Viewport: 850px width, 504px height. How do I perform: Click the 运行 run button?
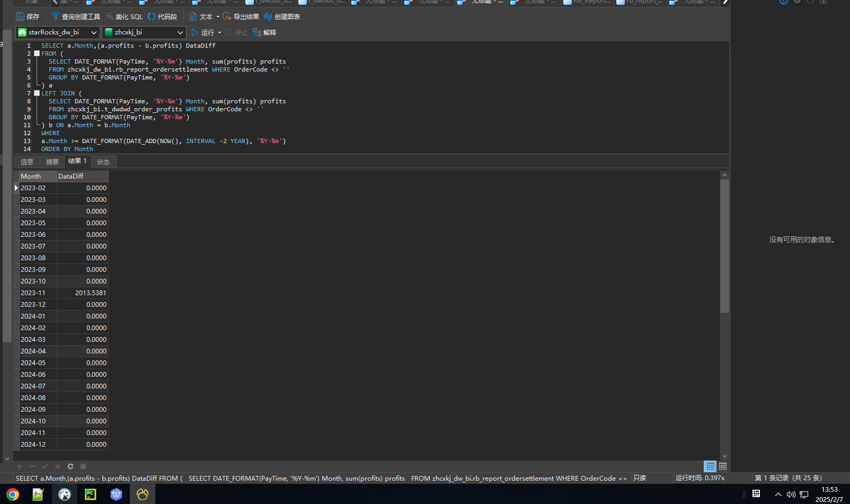(x=202, y=32)
